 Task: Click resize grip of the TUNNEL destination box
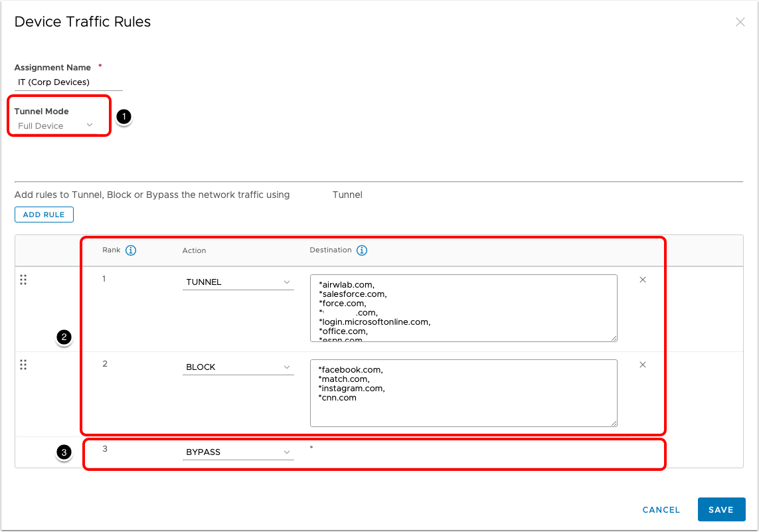pyautogui.click(x=614, y=338)
